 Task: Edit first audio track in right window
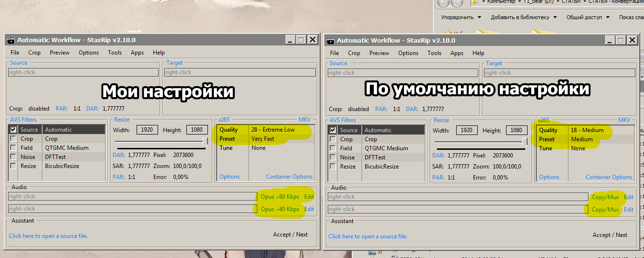click(x=629, y=197)
